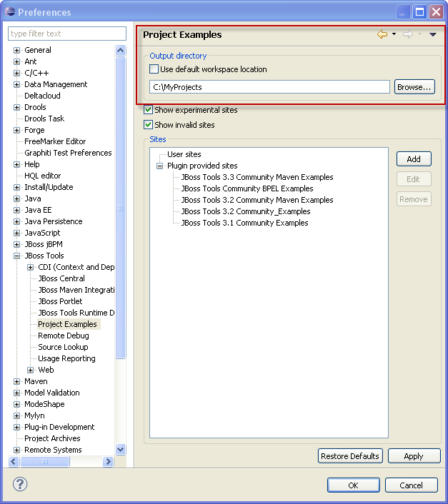Uncheck Show invalid sites
Image resolution: width=448 pixels, height=504 pixels.
pos(148,125)
